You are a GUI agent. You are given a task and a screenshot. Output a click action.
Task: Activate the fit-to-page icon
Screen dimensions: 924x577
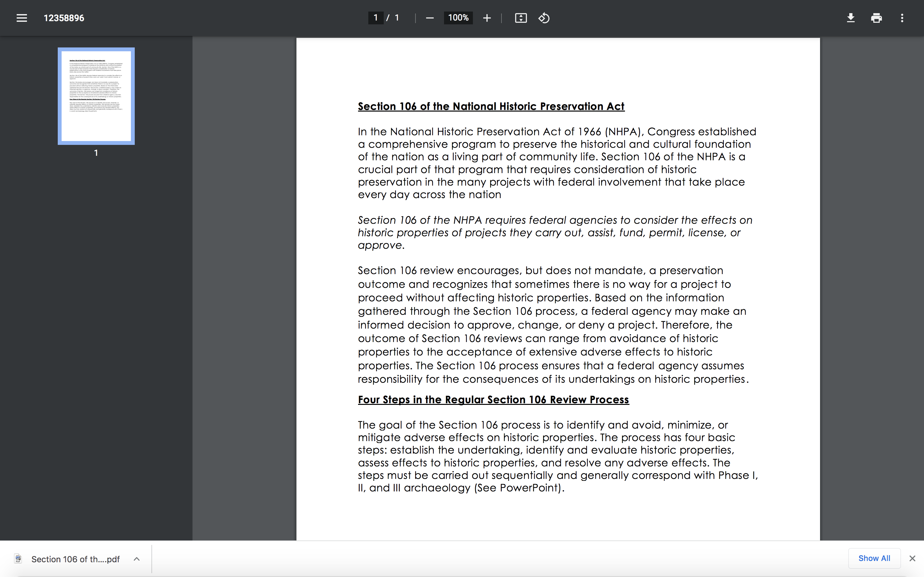[x=521, y=18]
